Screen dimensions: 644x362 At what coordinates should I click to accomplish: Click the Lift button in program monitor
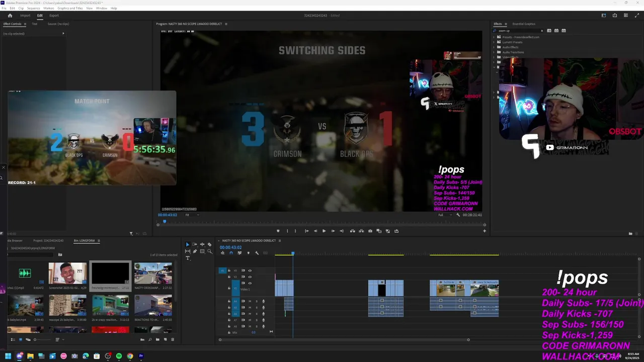point(352,231)
